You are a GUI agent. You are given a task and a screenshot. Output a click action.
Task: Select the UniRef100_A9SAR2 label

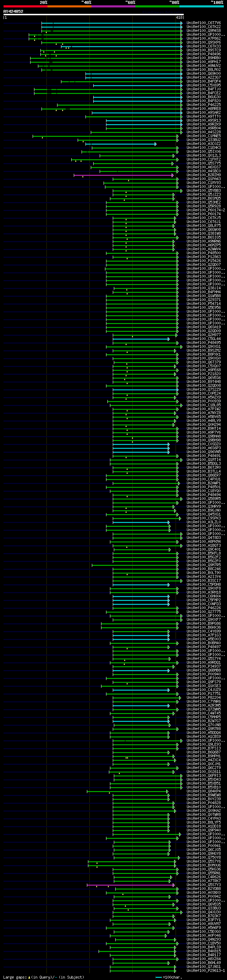tap(203, 113)
